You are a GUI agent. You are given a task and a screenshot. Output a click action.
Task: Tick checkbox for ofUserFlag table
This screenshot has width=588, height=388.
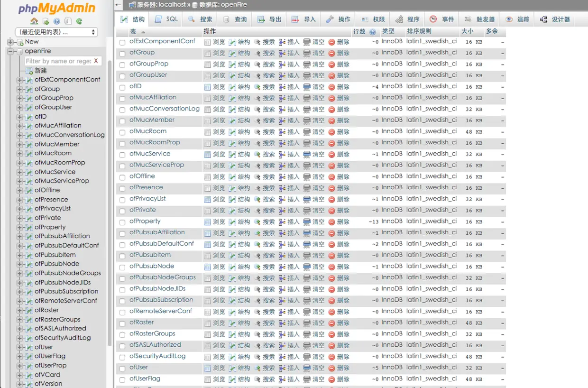(x=122, y=379)
